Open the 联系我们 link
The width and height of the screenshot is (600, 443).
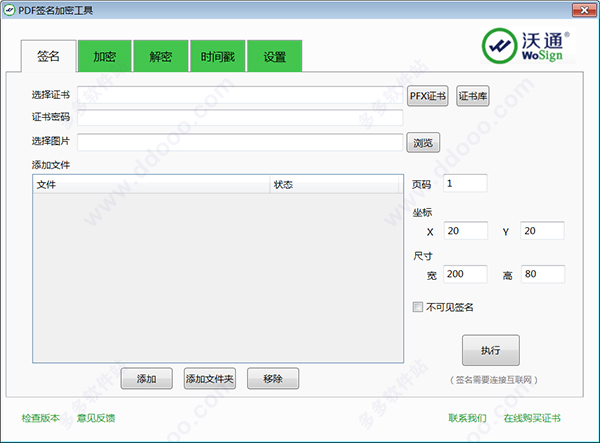click(468, 418)
